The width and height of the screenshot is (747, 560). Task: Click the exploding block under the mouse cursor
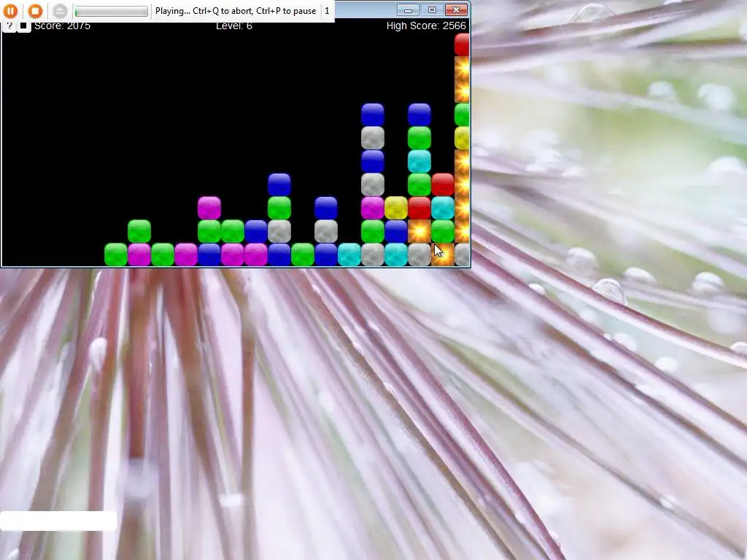coord(443,254)
